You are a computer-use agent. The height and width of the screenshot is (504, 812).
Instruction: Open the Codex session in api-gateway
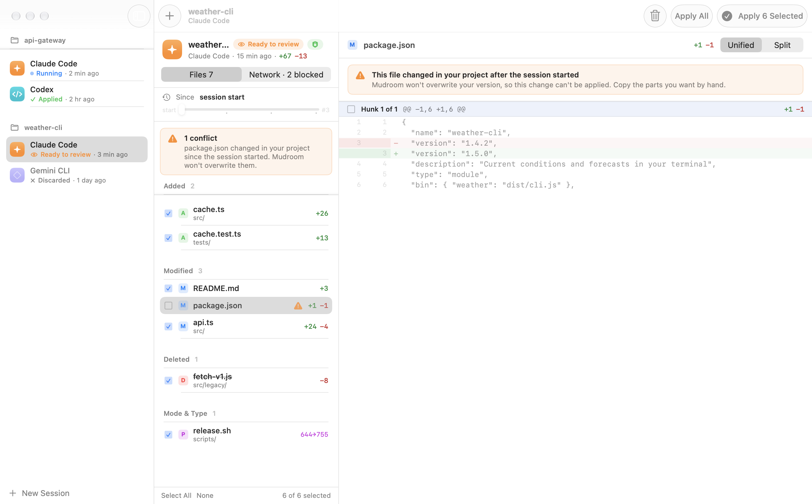[x=77, y=94]
